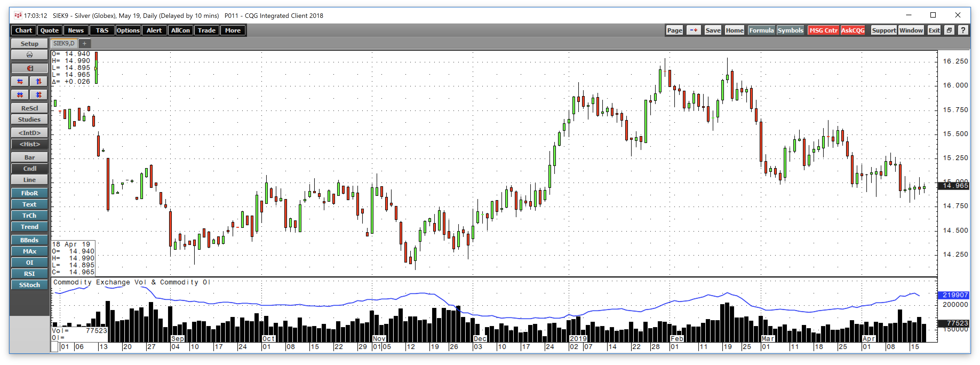Open the Quote menu item

pyautogui.click(x=49, y=30)
